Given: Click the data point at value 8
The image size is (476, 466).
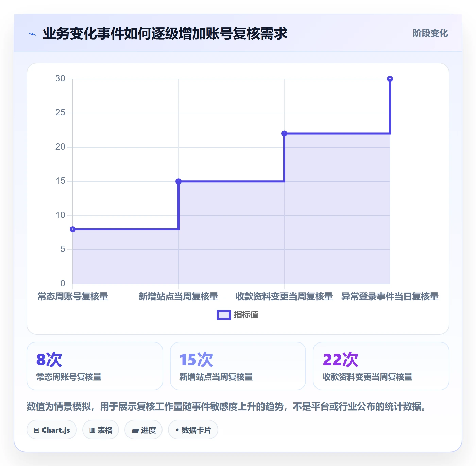Looking at the screenshot, I should click(x=73, y=229).
